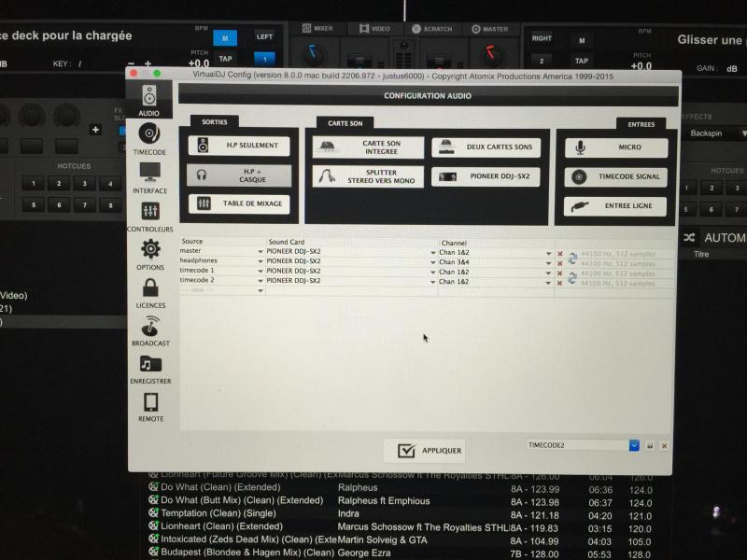Open the Licences padlock section
Screen dimensions: 747x560
[150, 293]
